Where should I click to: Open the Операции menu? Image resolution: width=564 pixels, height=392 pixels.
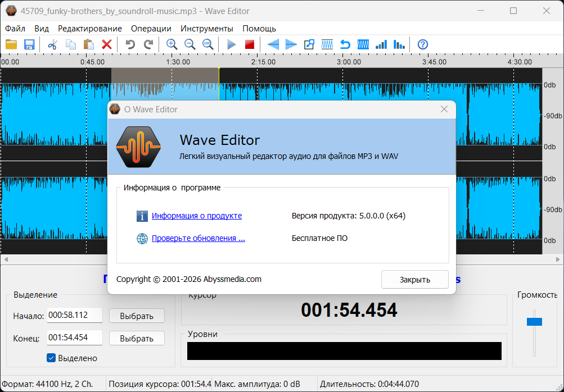pyautogui.click(x=151, y=29)
